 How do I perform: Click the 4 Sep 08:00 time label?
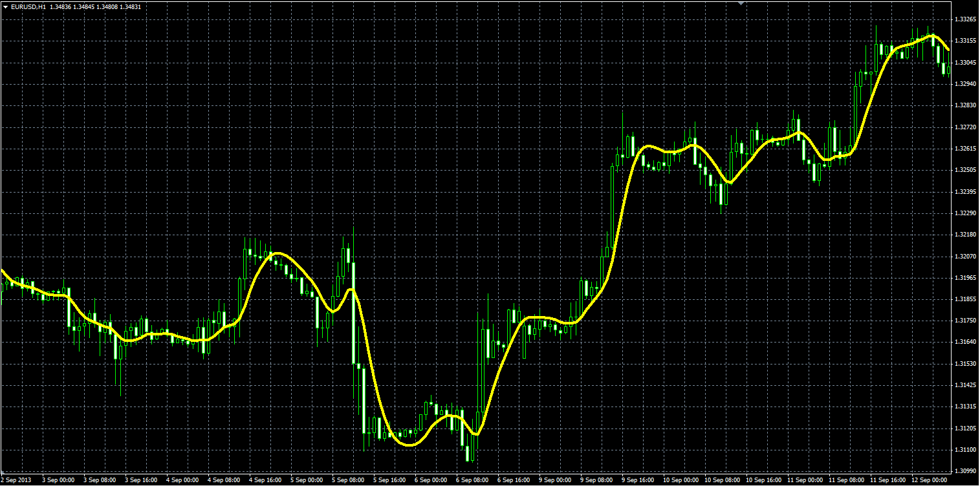[223, 480]
